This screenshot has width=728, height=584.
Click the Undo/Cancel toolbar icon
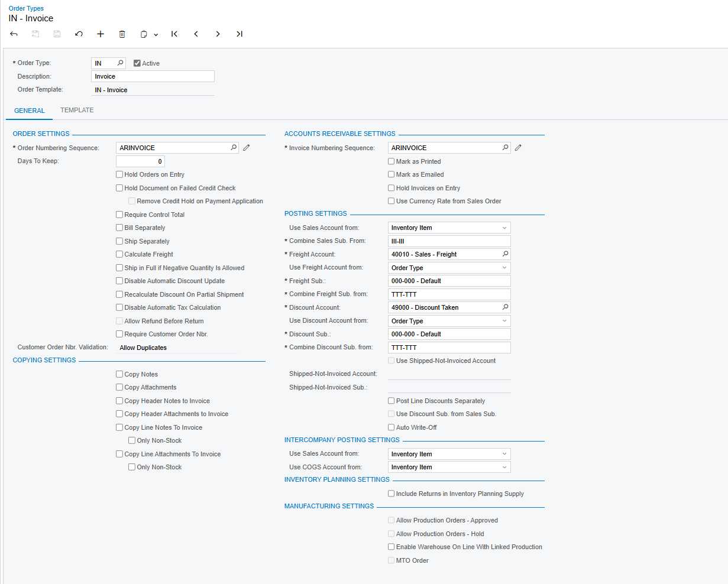pos(79,34)
